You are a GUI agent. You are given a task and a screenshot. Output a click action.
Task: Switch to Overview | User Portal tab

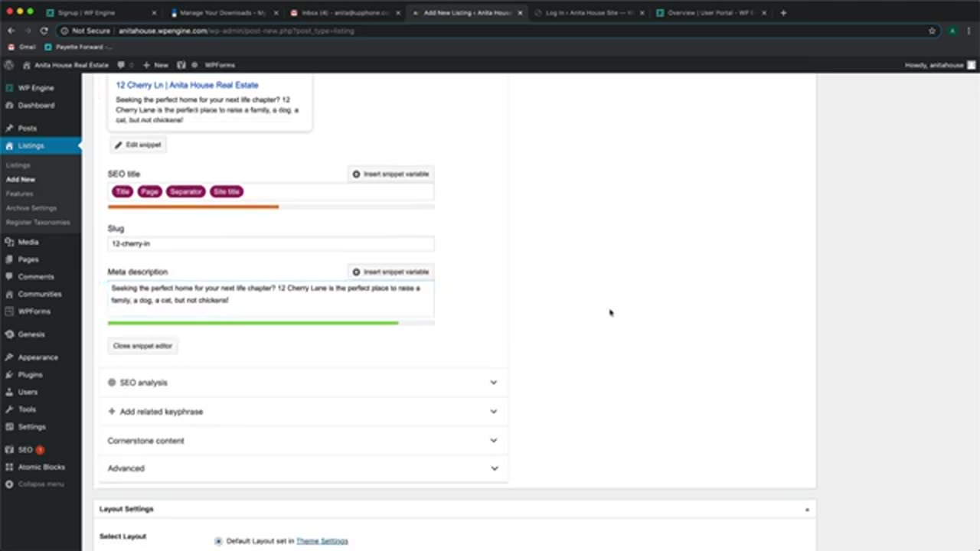pyautogui.click(x=711, y=12)
